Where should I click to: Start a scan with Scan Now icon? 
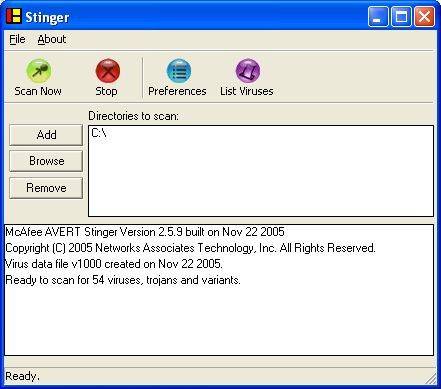click(x=38, y=71)
